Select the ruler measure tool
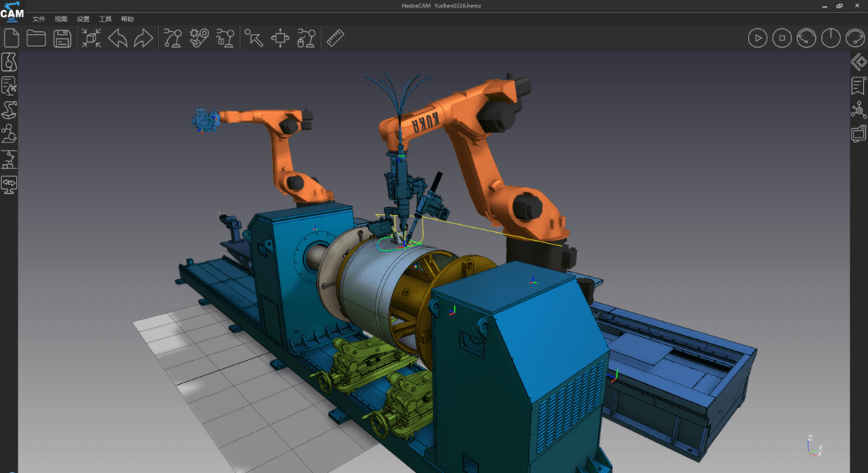 [335, 38]
